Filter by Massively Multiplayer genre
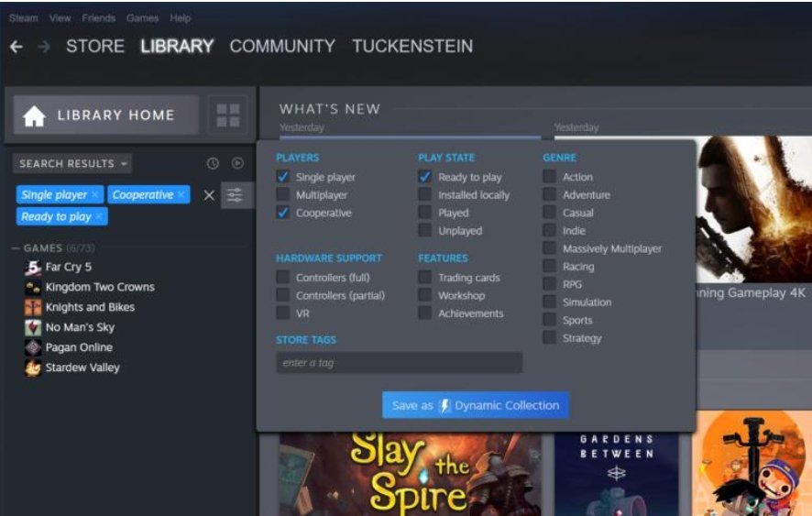The image size is (812, 516). 550,248
